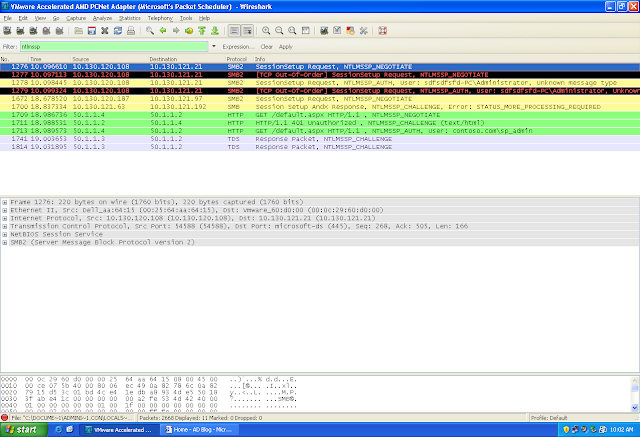Click down arrow of hex pane scrollbar
This screenshot has height=437, width=640.
coord(635,407)
